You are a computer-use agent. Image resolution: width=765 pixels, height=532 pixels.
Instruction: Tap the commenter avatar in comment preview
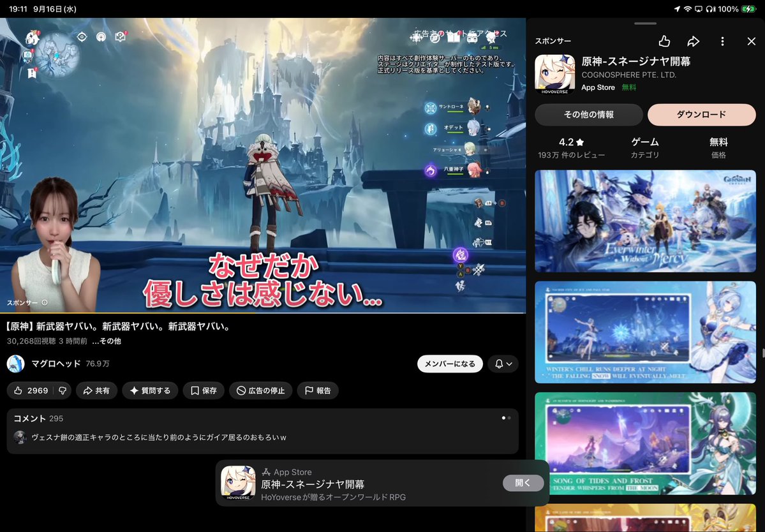(x=20, y=438)
